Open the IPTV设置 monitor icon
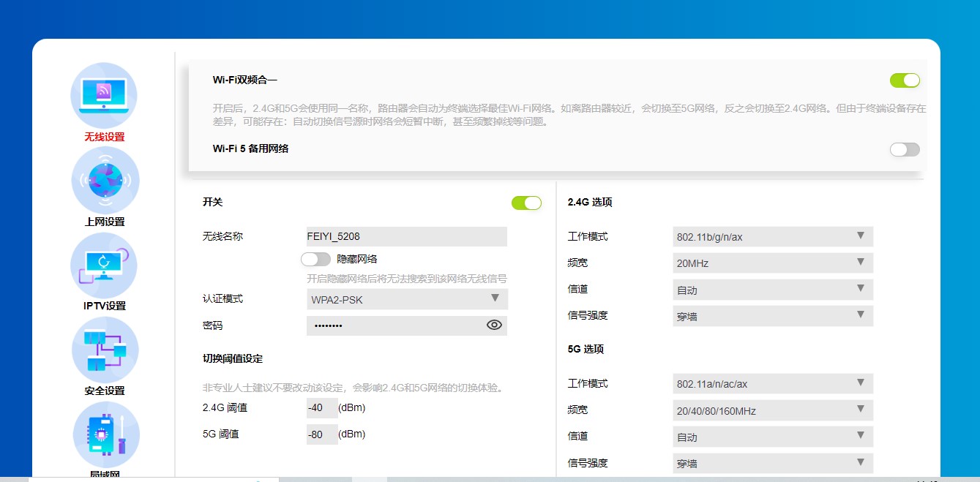The image size is (980, 482). click(x=104, y=266)
